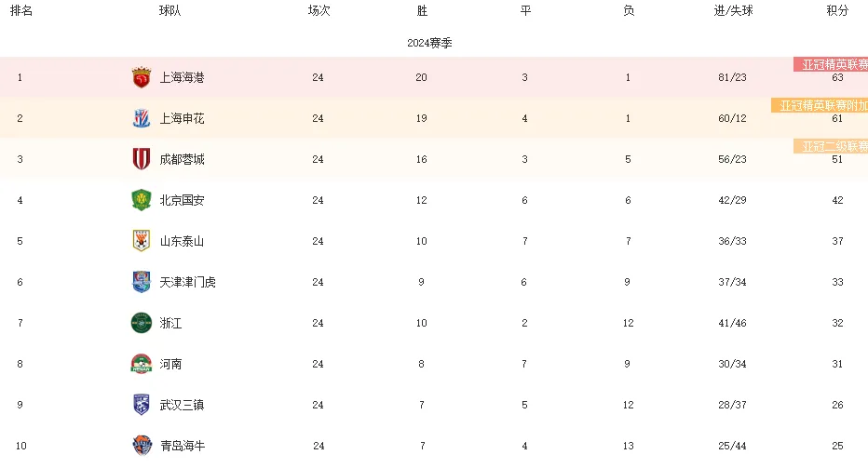The image size is (868, 468).
Task: Click the 武汉三镇 shield icon
Action: pyautogui.click(x=142, y=405)
